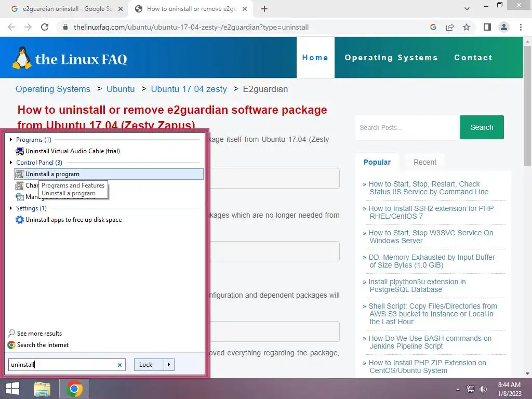The width and height of the screenshot is (532, 399).
Task: Switch to the Recent tab
Action: tap(425, 162)
